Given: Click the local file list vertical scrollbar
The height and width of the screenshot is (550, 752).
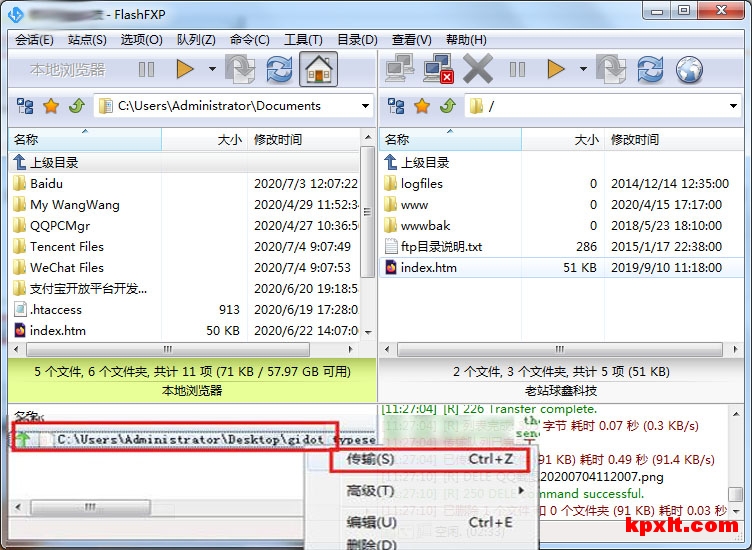Looking at the screenshot, I should [x=367, y=240].
